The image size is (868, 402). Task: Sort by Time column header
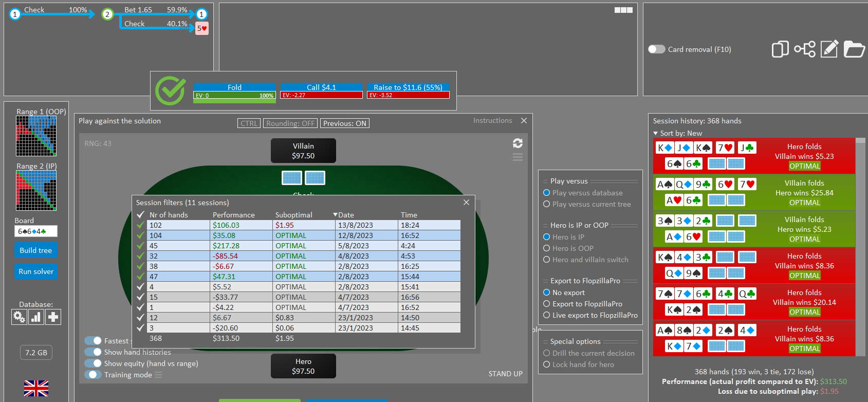click(x=409, y=215)
